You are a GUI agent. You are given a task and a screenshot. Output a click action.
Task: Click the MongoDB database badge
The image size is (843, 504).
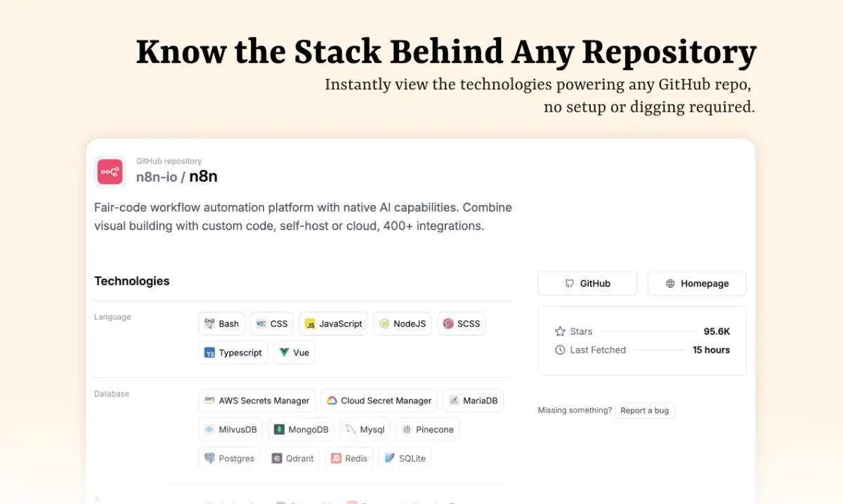pos(301,429)
